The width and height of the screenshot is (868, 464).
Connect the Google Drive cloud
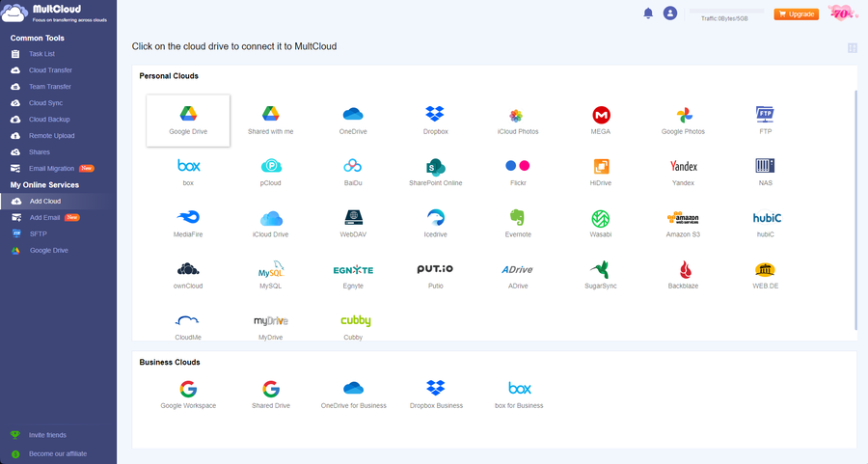(x=188, y=121)
